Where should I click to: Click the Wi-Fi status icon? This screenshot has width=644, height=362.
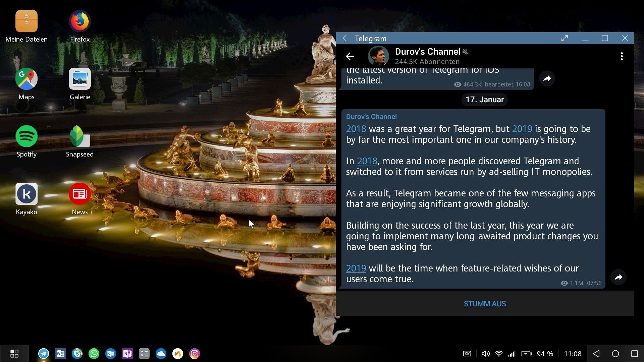click(x=499, y=354)
